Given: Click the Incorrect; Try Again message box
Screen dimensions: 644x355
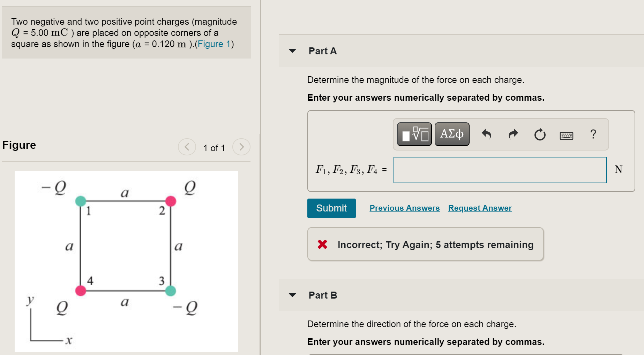Looking at the screenshot, I should click(x=425, y=244).
